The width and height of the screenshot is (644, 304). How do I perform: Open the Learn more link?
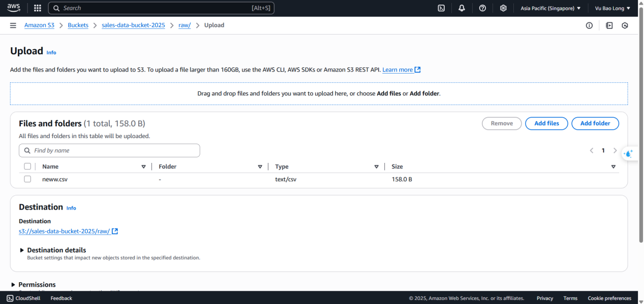pos(397,70)
